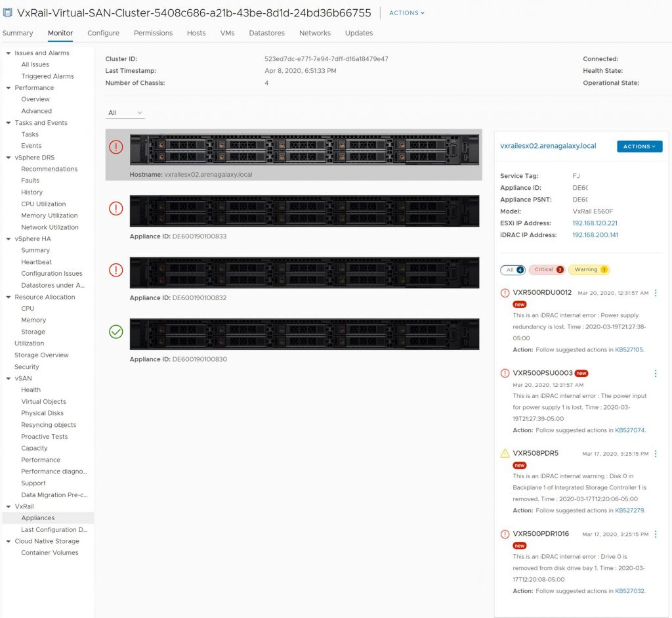Select chassis image for appliance DE600190100832
This screenshot has width=672, height=618.
click(304, 273)
